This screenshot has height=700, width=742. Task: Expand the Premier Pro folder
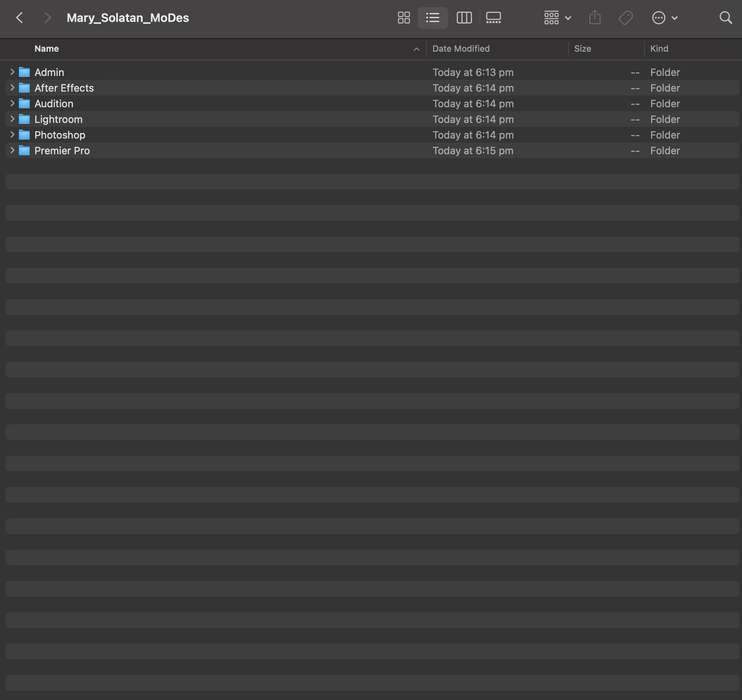point(12,150)
